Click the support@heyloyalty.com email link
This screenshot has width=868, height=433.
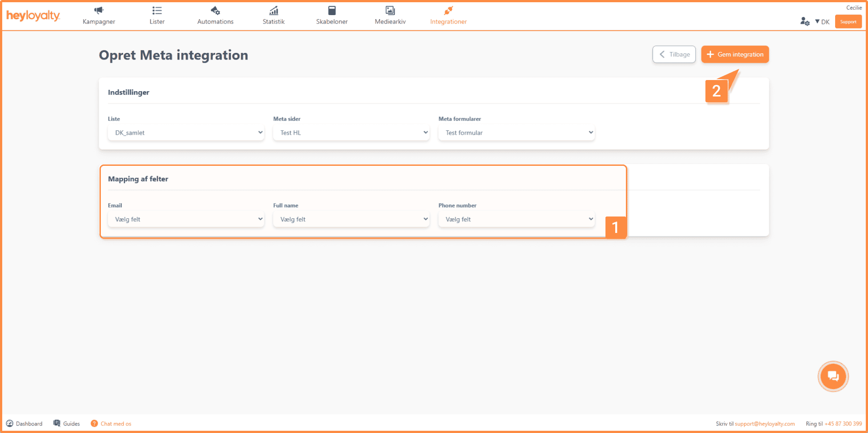pyautogui.click(x=764, y=424)
